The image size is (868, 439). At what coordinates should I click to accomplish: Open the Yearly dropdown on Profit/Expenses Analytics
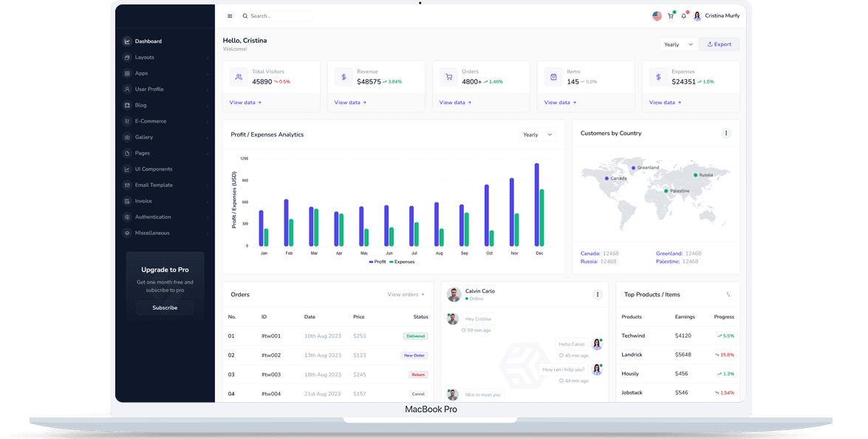(536, 135)
